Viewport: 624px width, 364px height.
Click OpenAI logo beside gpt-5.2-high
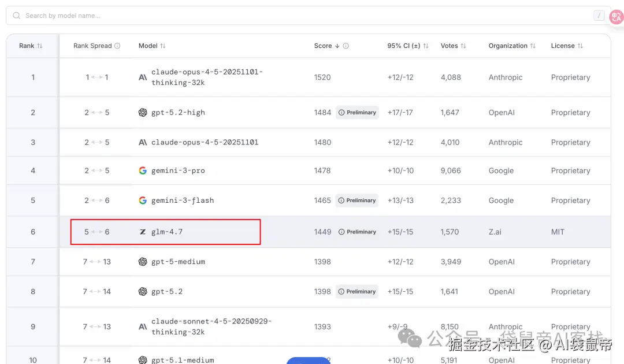click(x=143, y=113)
